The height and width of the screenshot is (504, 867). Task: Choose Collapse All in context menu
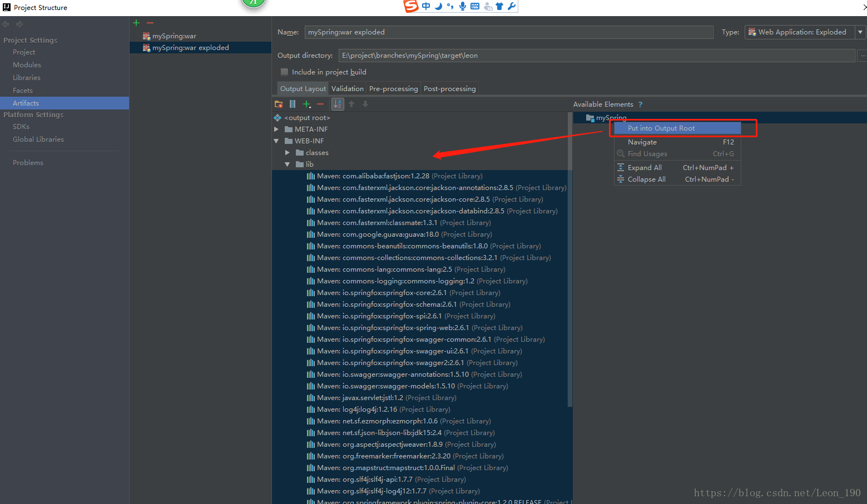677,179
